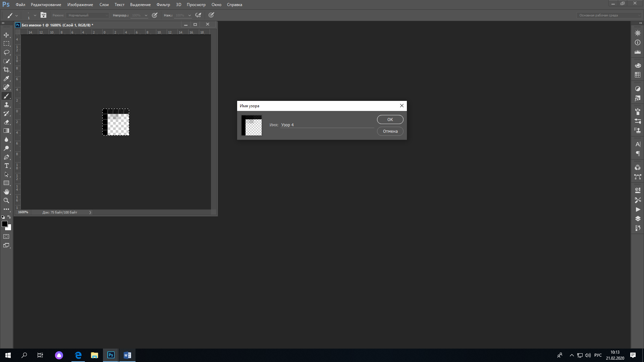Open the workspace switcher dropdown
The image size is (644, 362).
609,15
